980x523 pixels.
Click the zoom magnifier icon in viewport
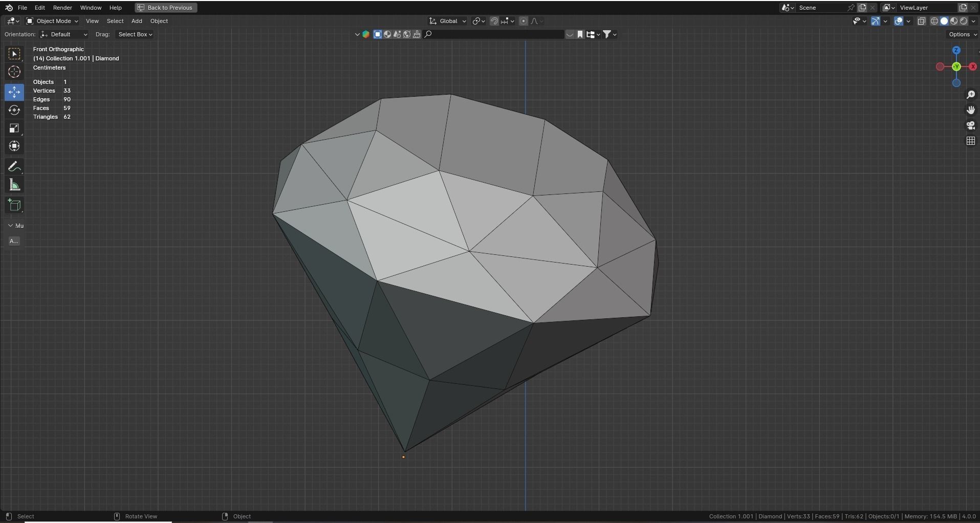[971, 95]
